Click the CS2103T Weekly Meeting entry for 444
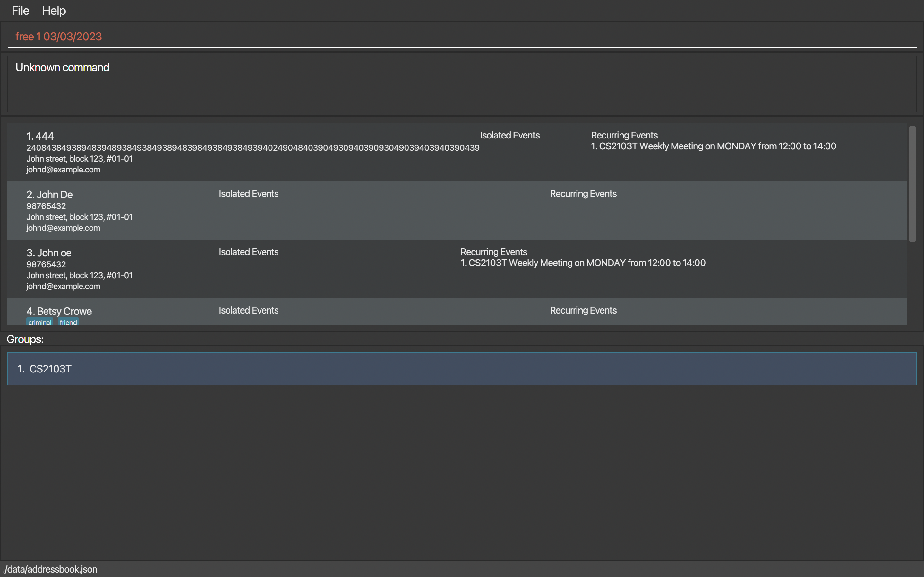The height and width of the screenshot is (577, 924). pos(713,146)
